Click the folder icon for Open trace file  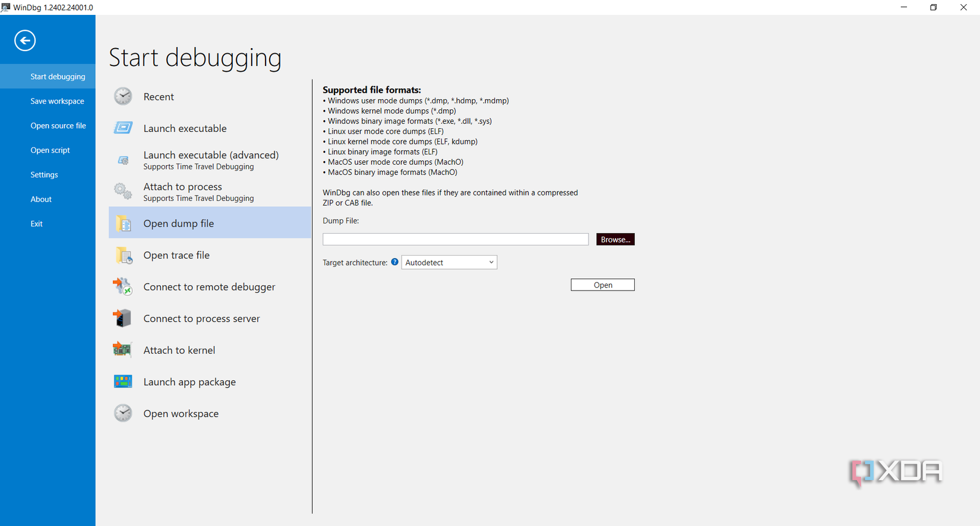pyautogui.click(x=124, y=255)
